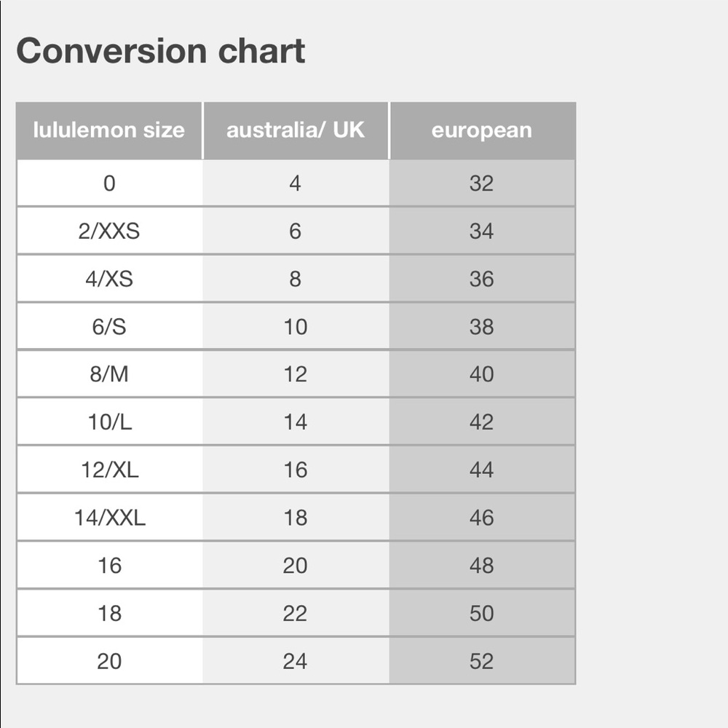Select the "european" column header

tap(481, 131)
